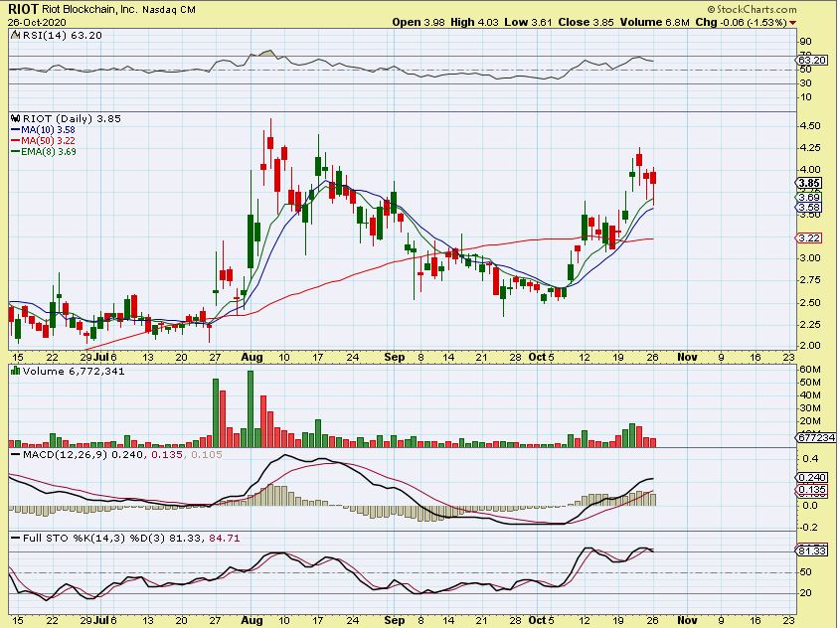The width and height of the screenshot is (840, 628).
Task: Click the Sep label under the price panel
Action: [395, 357]
